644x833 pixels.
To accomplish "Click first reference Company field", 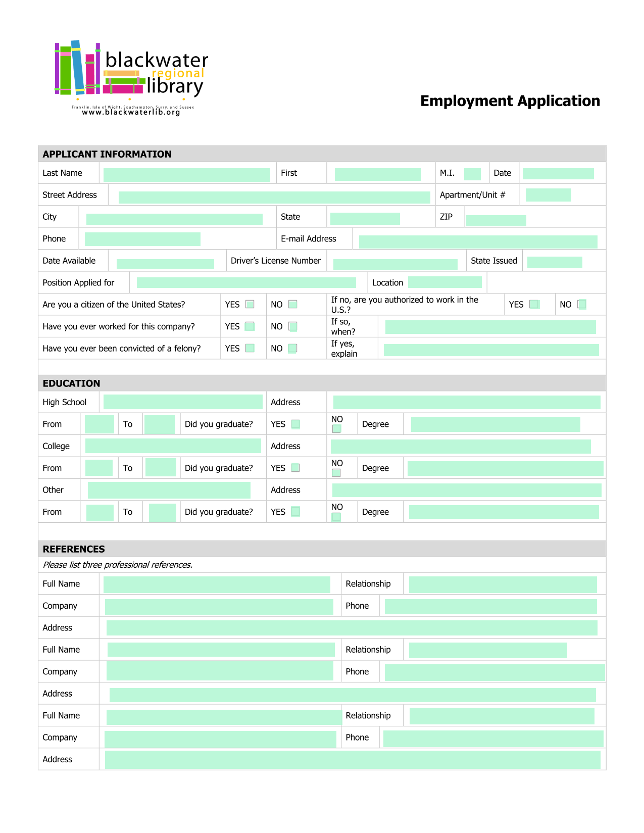I will click(219, 607).
